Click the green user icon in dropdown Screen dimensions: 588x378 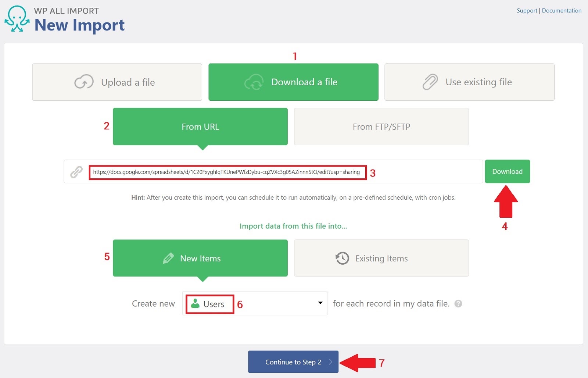click(196, 303)
